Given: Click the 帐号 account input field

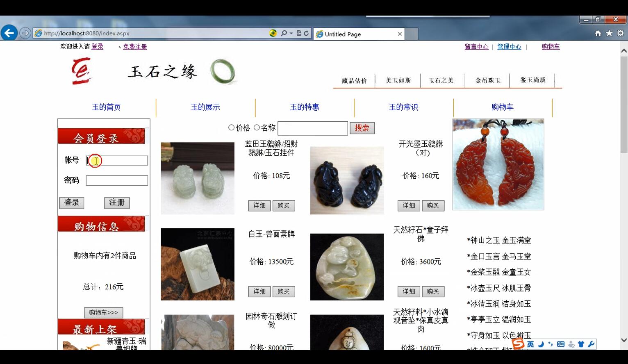Looking at the screenshot, I should [x=117, y=161].
